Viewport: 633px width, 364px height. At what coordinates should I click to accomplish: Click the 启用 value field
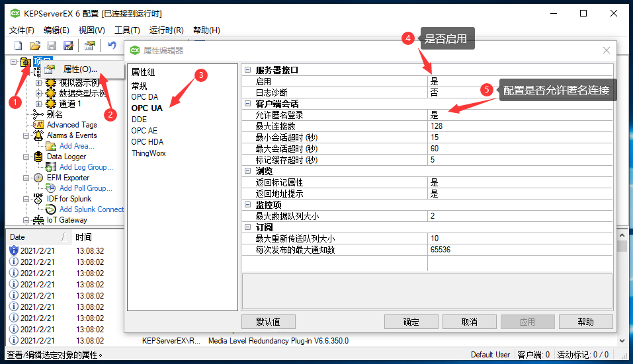point(520,81)
